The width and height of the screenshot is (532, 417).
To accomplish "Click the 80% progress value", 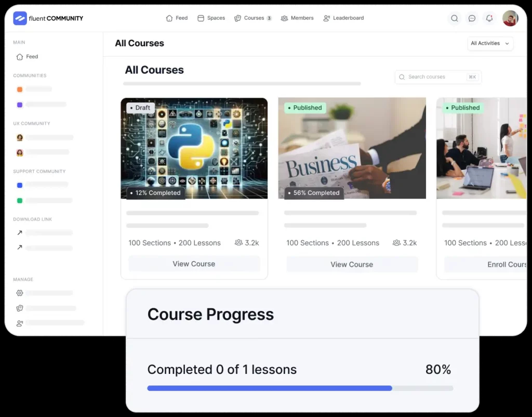I will (x=438, y=370).
